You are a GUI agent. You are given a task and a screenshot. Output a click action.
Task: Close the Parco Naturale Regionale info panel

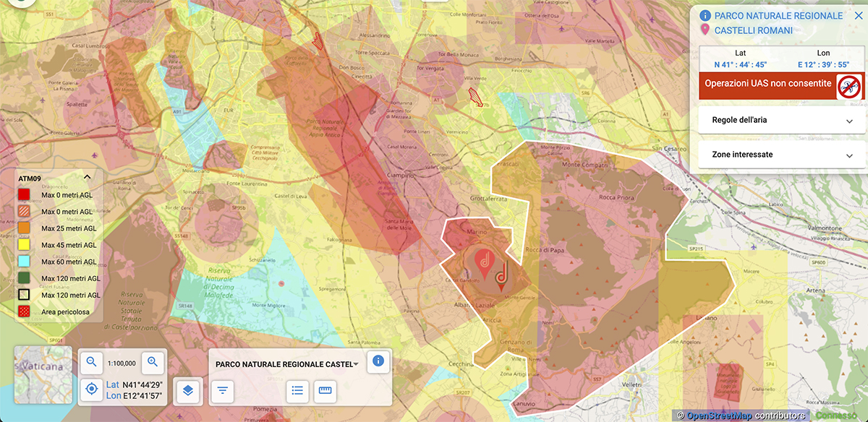coord(858,15)
